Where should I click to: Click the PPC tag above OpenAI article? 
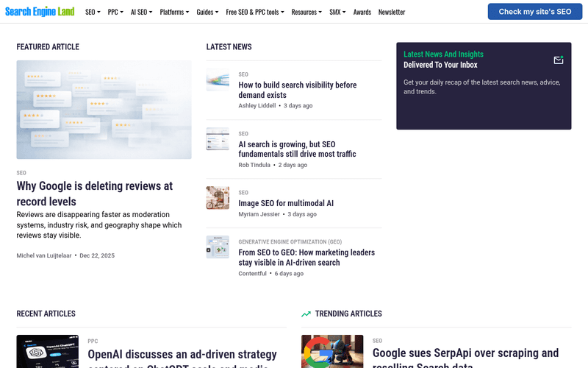(x=93, y=341)
